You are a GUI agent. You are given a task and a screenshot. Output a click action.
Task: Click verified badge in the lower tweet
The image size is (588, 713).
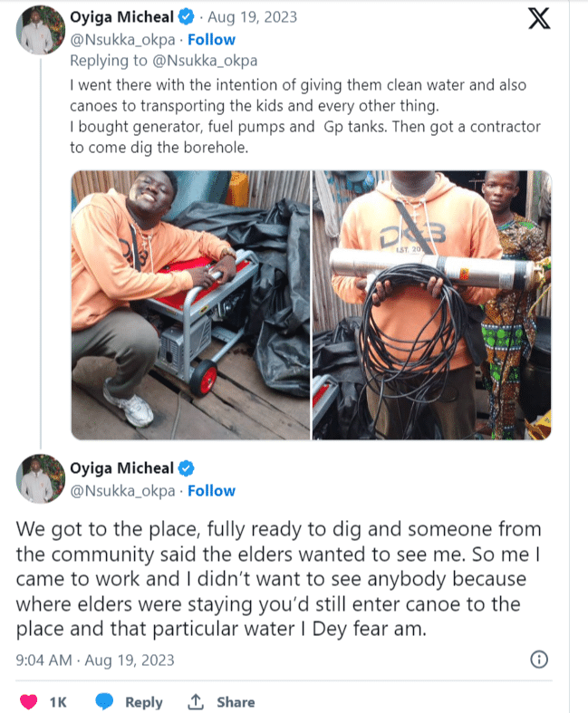pyautogui.click(x=187, y=468)
